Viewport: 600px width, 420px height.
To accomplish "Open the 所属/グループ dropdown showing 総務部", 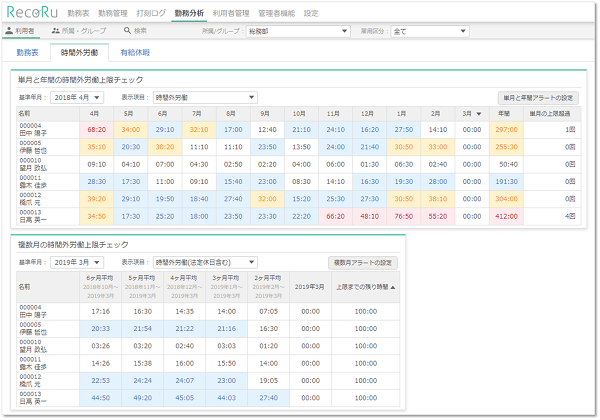I will (x=298, y=31).
